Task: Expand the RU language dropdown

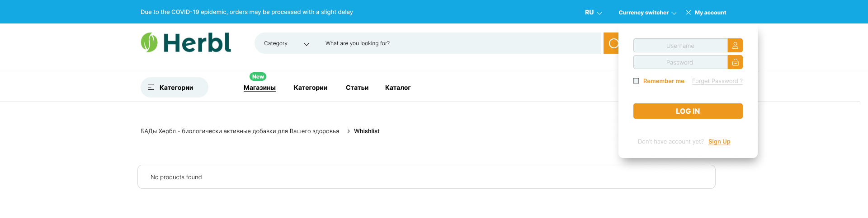Action: pos(593,13)
